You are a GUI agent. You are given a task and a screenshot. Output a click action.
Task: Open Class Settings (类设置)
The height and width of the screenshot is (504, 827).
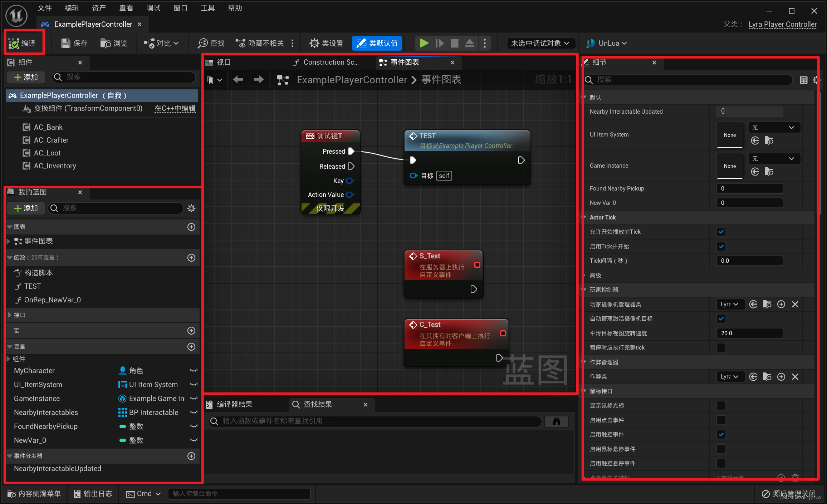[x=326, y=43]
